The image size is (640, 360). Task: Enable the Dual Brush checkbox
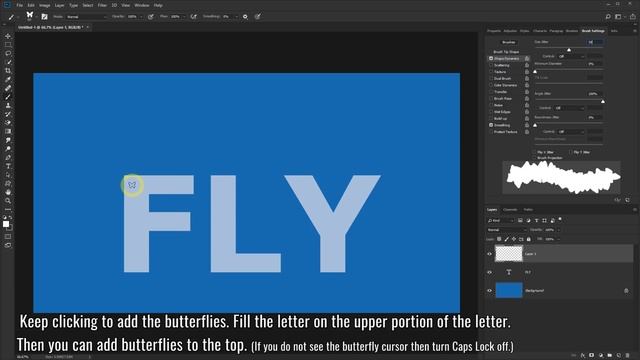click(491, 78)
